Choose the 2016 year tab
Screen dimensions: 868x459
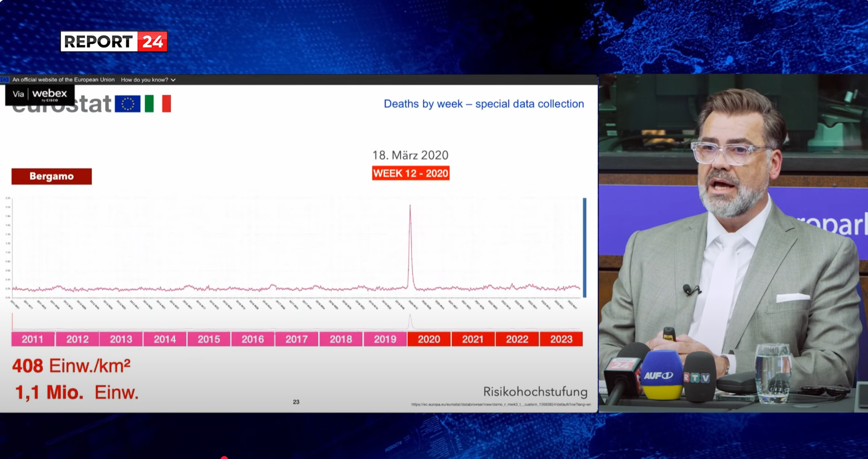253,339
